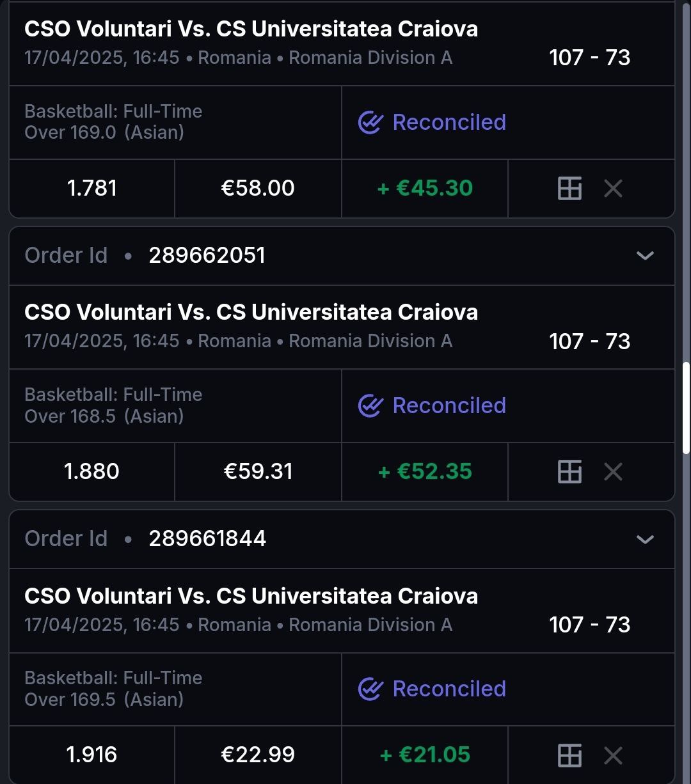Viewport: 691px width, 784px height.
Task: Click stake €22.99 cell
Action: click(x=258, y=755)
